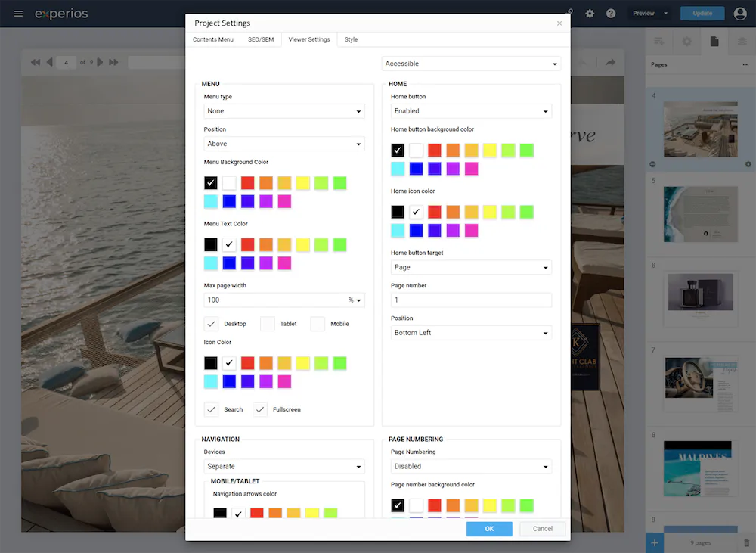Open the layers icon in right panel
Screen dimensions: 756x553
pos(742,42)
